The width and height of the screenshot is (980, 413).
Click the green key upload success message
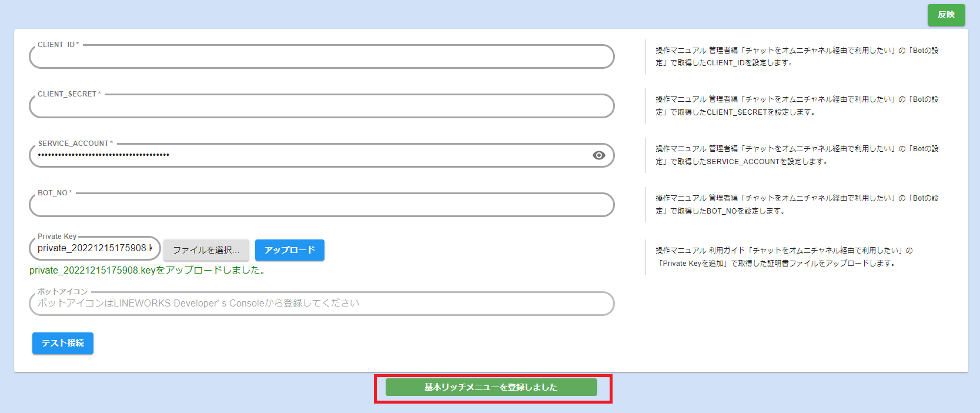click(148, 271)
